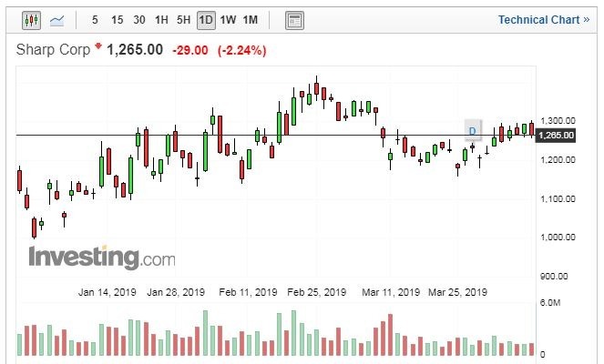Switch to the 1W interval

pos(228,20)
